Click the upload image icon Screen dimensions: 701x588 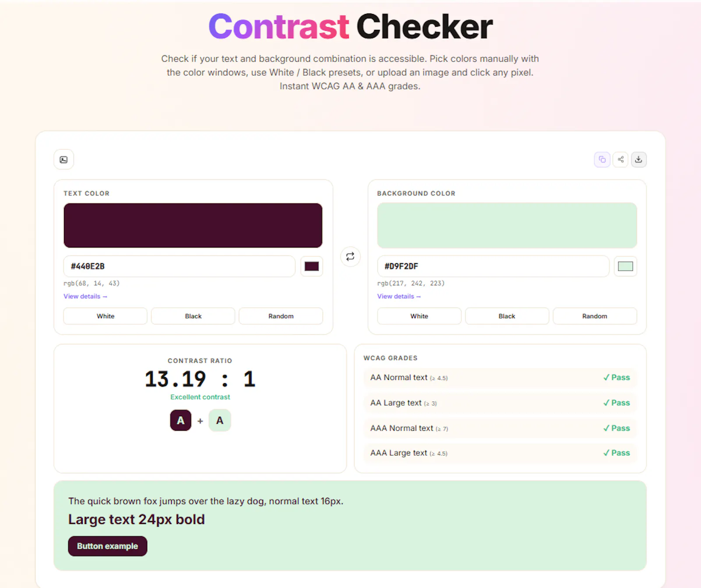[x=64, y=159]
